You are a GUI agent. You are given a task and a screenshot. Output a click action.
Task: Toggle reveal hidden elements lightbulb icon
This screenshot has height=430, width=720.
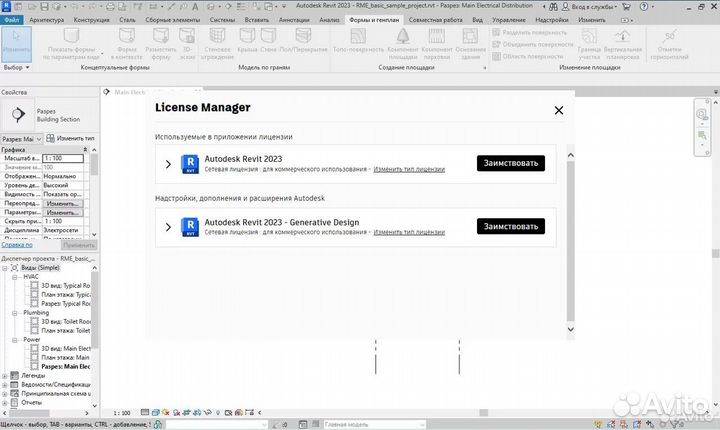tap(218, 413)
